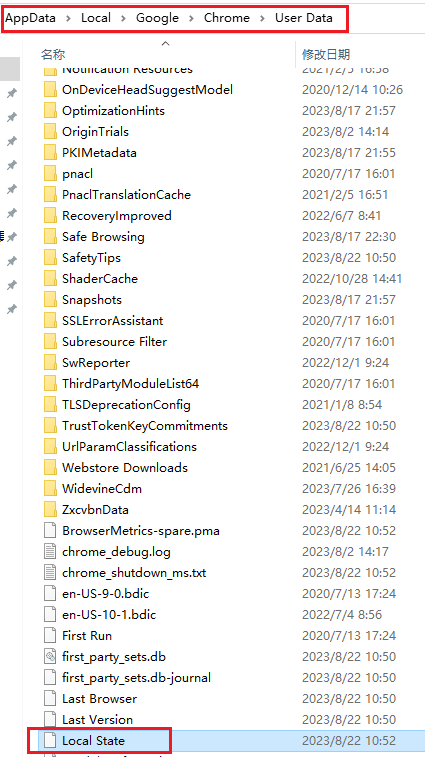This screenshot has height=757, width=425.
Task: Select the en-US-10-1.bdic file
Action: (x=109, y=615)
